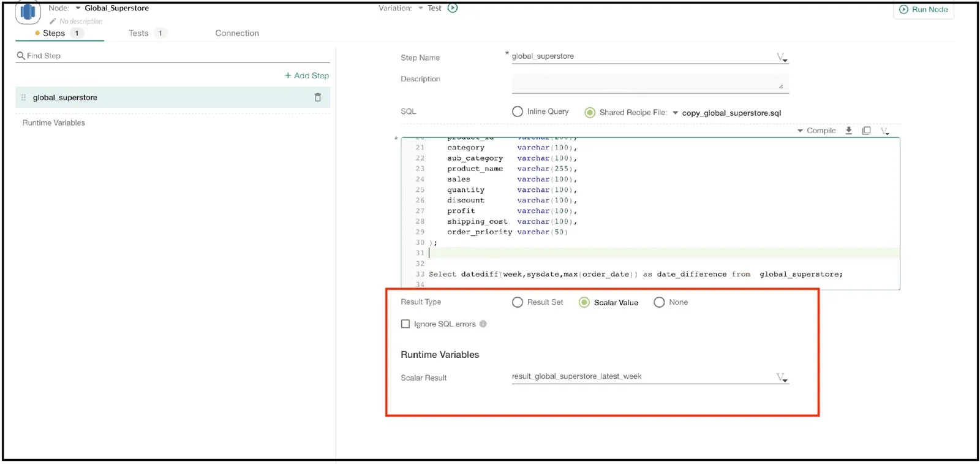
Task: Click the info icon beside Ignore SQL errors
Action: point(483,324)
